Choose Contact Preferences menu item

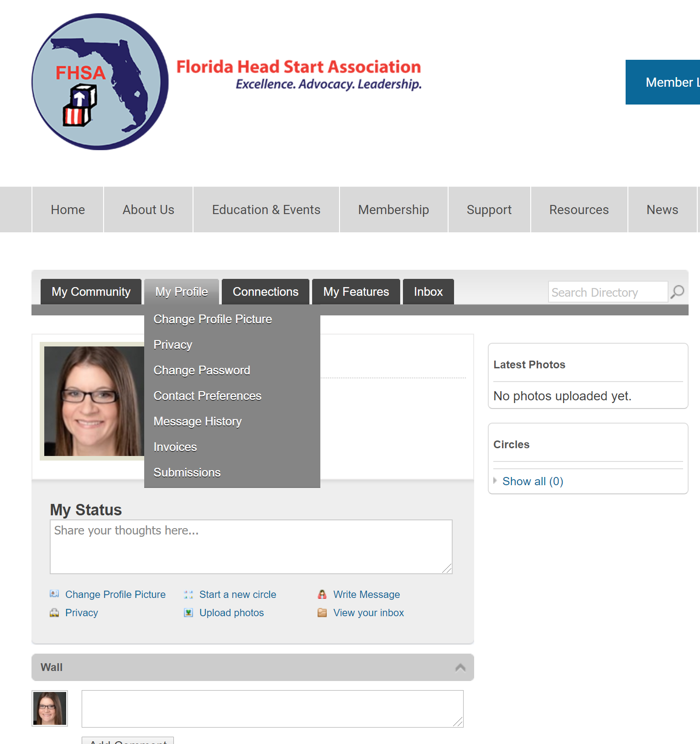[x=232, y=396]
